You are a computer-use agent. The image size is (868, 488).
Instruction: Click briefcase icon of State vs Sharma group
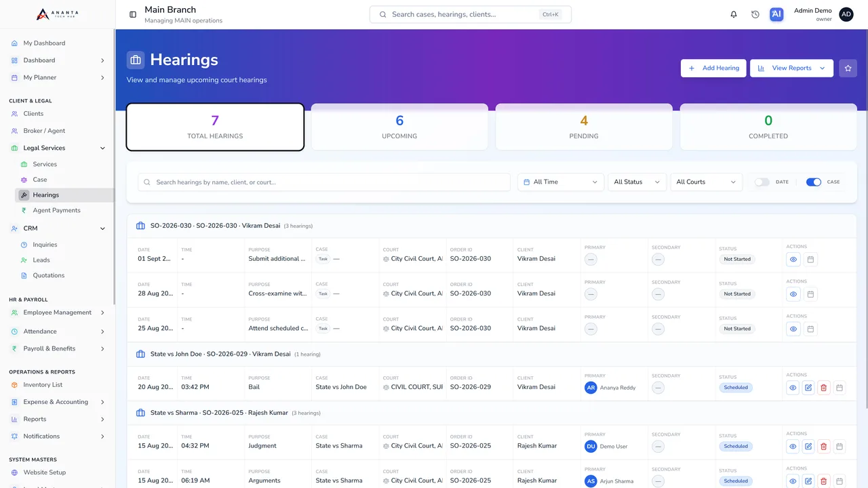[x=140, y=413]
